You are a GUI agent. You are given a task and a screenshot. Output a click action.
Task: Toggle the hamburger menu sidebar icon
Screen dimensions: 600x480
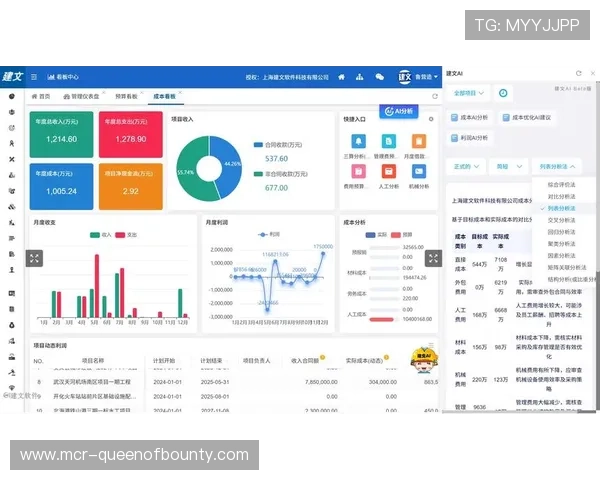[34, 76]
